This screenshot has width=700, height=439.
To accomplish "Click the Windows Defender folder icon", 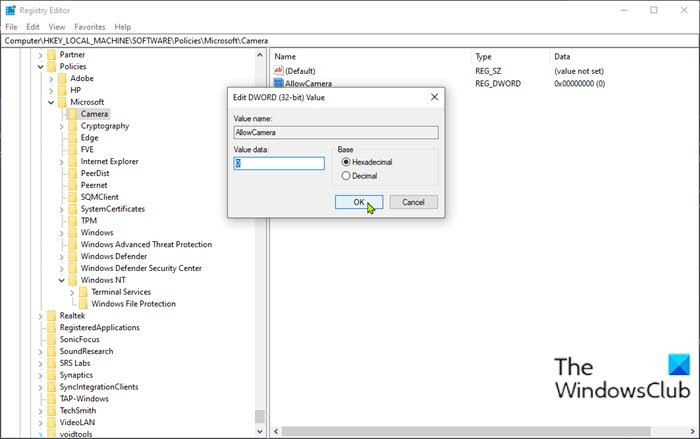I will click(73, 256).
